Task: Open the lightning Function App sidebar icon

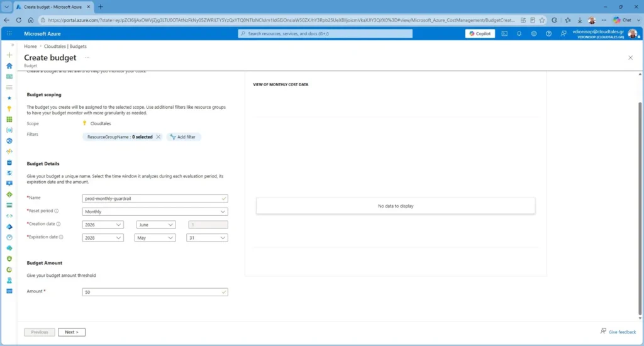Action: click(x=9, y=152)
